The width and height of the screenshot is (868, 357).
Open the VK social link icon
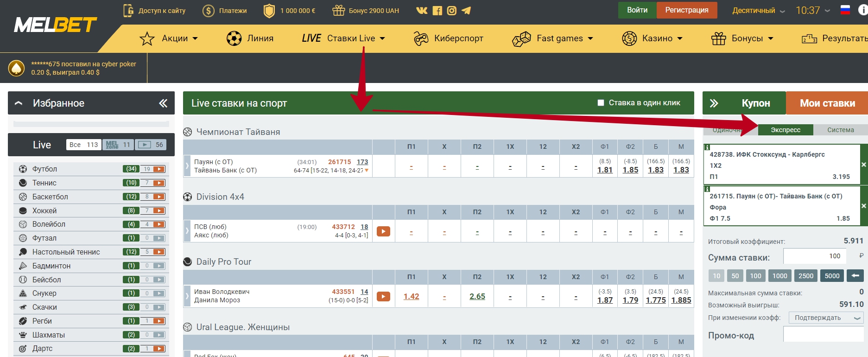point(422,10)
